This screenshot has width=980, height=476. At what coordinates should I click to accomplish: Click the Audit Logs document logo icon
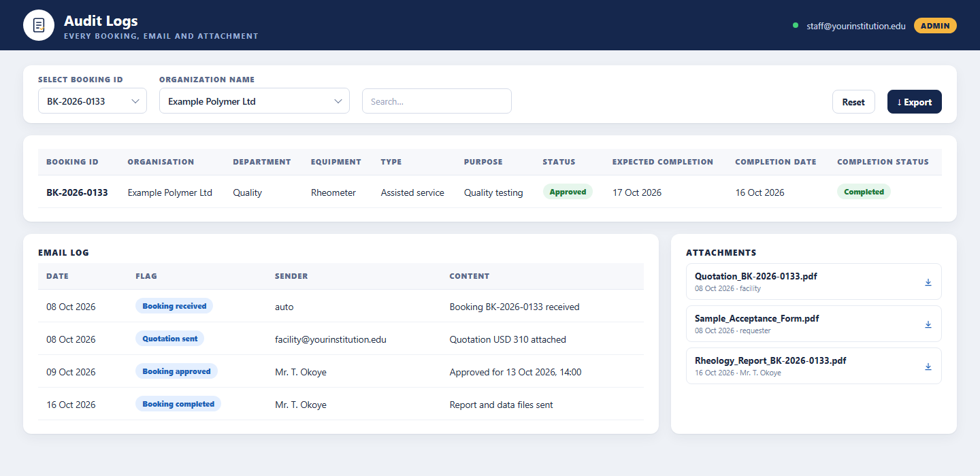(x=39, y=25)
